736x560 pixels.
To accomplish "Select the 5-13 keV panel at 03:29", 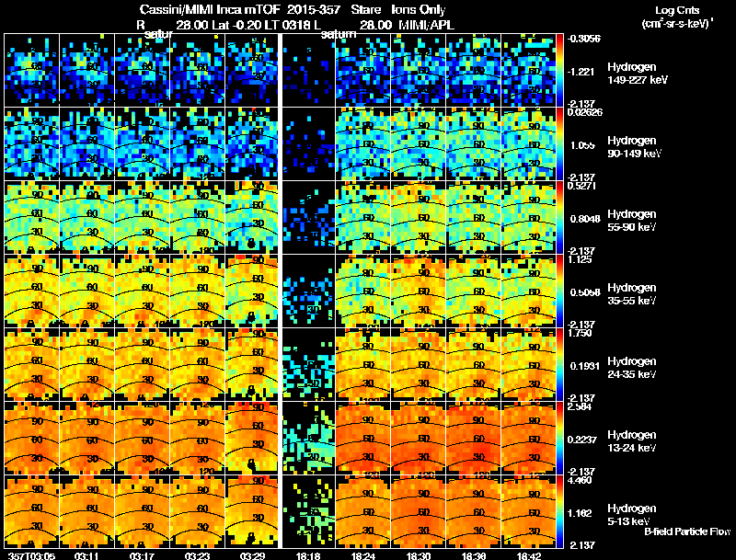I will [x=252, y=511].
